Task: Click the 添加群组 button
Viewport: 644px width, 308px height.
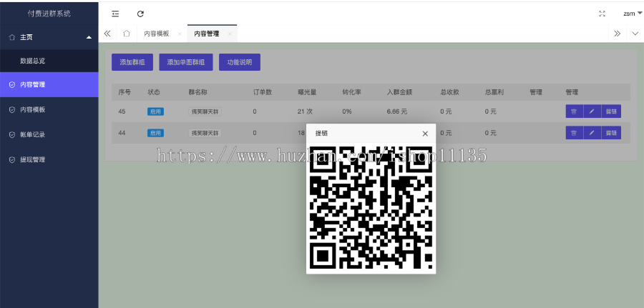Action: pos(132,62)
